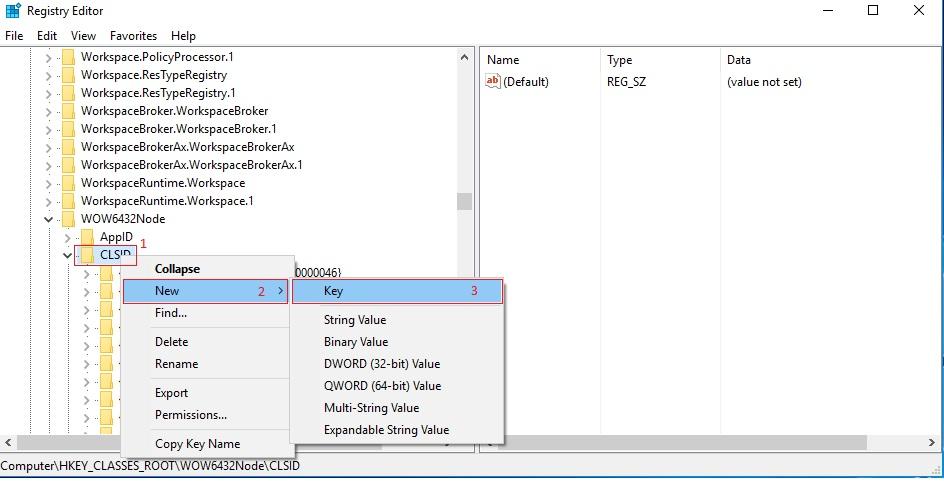Image resolution: width=944 pixels, height=481 pixels.
Task: Select Key in the New submenu
Action: 397,291
